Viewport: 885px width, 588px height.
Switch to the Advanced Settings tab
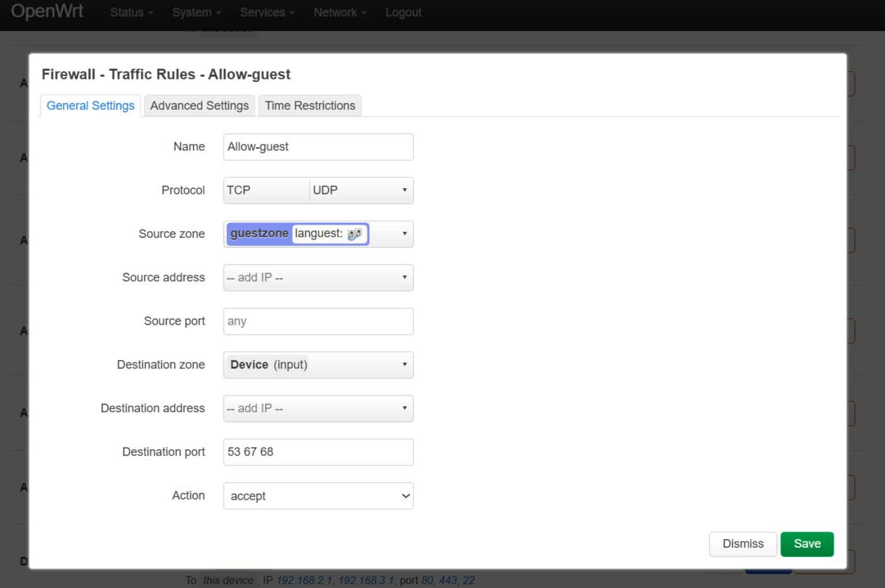[x=199, y=105]
